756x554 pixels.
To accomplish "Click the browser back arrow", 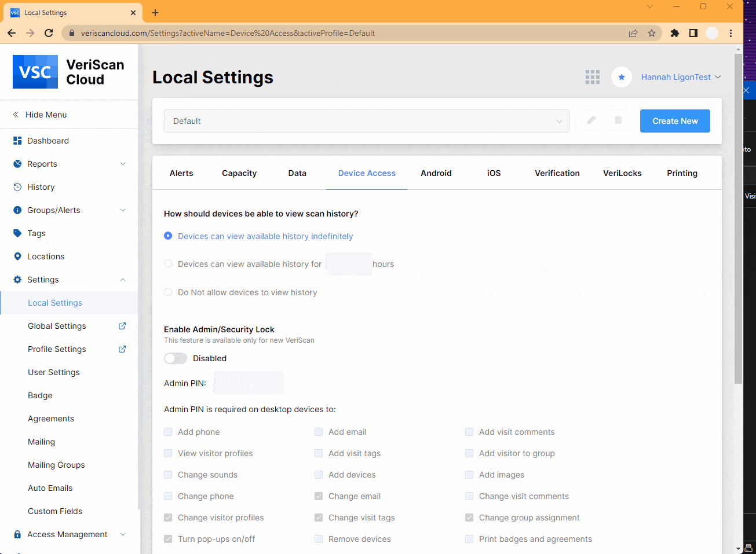I will click(x=12, y=33).
